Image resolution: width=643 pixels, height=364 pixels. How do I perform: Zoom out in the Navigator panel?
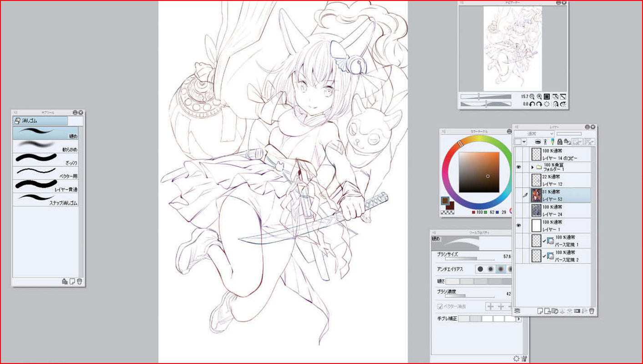[532, 97]
